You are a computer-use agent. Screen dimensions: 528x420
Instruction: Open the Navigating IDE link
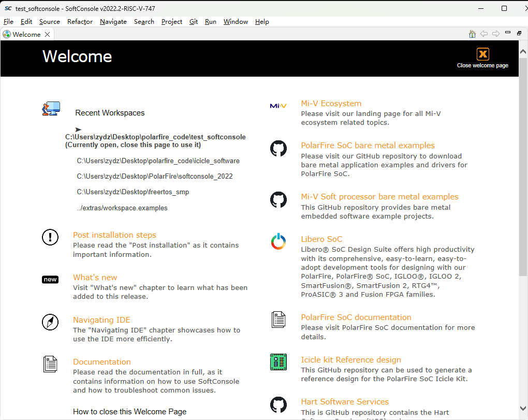click(x=101, y=320)
